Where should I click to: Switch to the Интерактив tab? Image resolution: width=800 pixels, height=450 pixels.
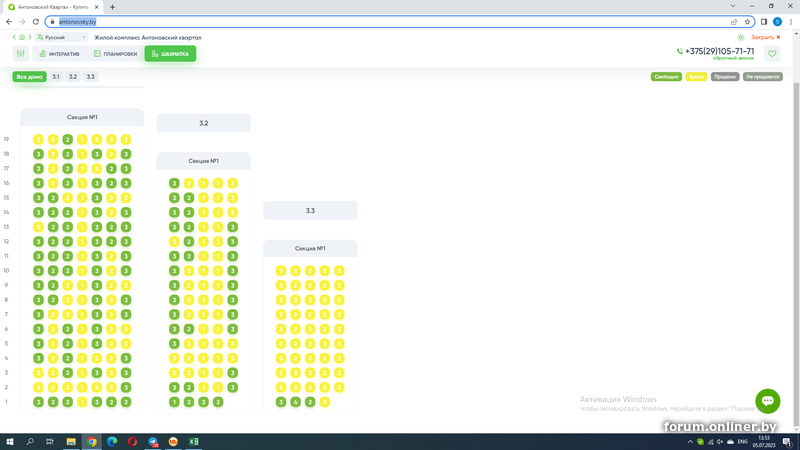[58, 54]
